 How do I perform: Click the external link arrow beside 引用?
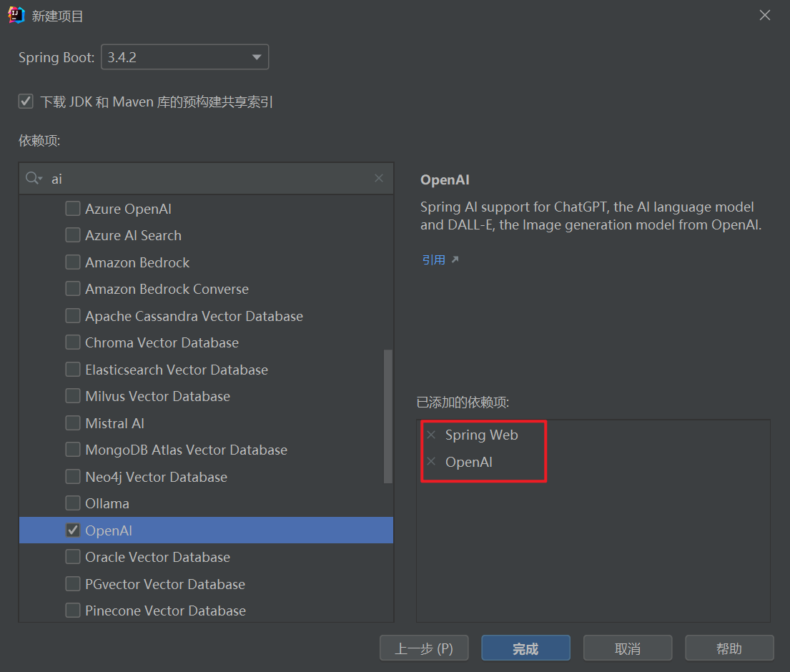(x=455, y=260)
